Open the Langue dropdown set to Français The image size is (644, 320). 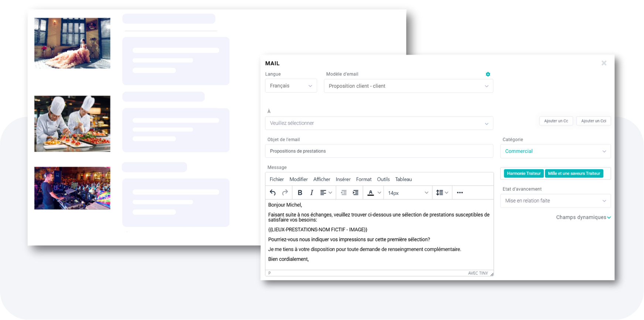tap(291, 86)
